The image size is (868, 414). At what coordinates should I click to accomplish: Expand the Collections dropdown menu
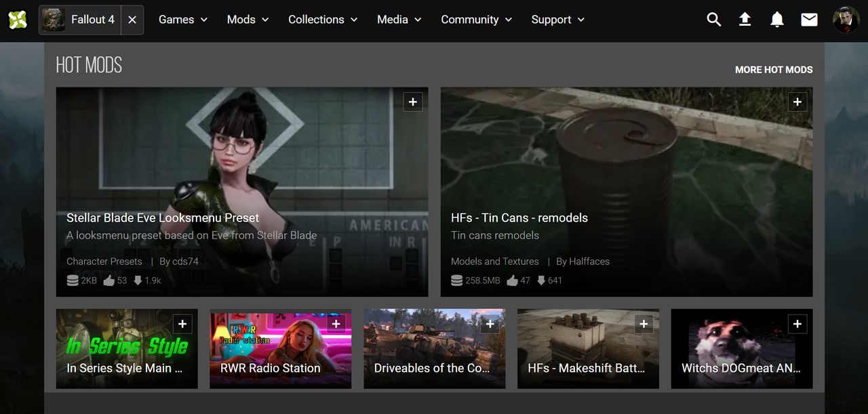(x=323, y=20)
